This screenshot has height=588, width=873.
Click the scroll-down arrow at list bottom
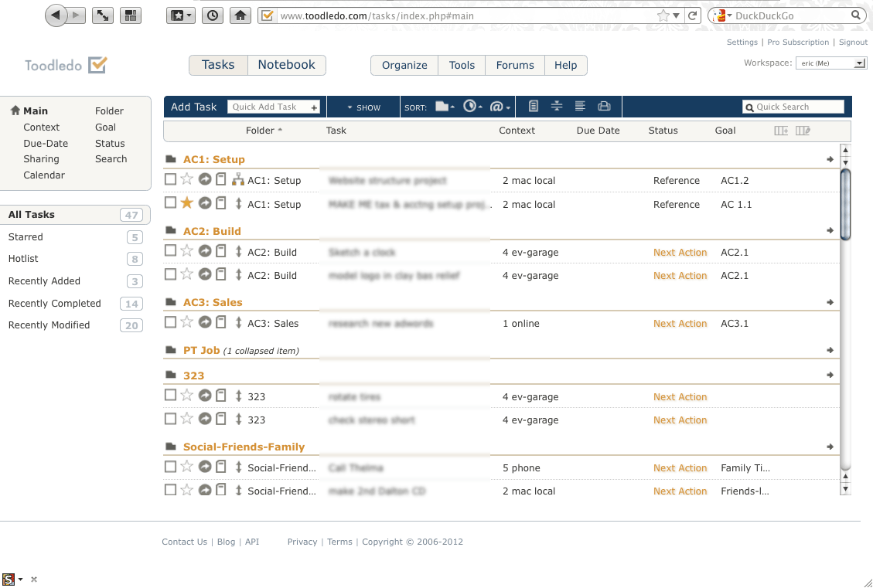click(x=845, y=490)
